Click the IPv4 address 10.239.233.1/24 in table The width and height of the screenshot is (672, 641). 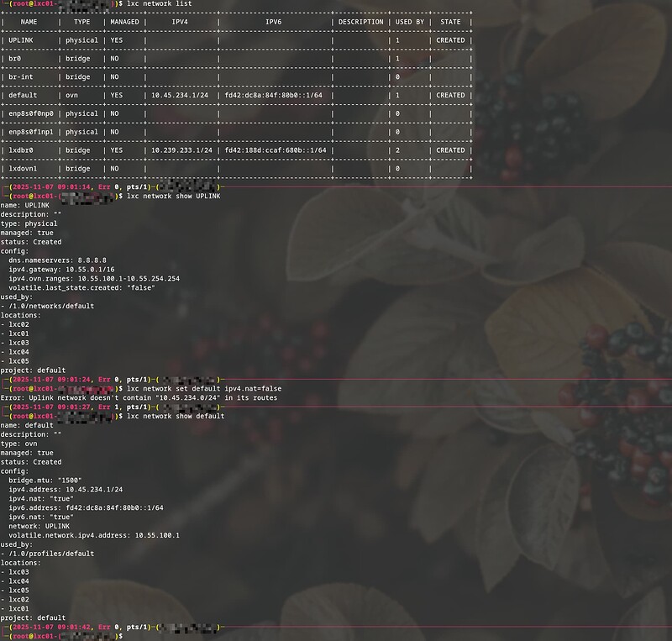(179, 150)
